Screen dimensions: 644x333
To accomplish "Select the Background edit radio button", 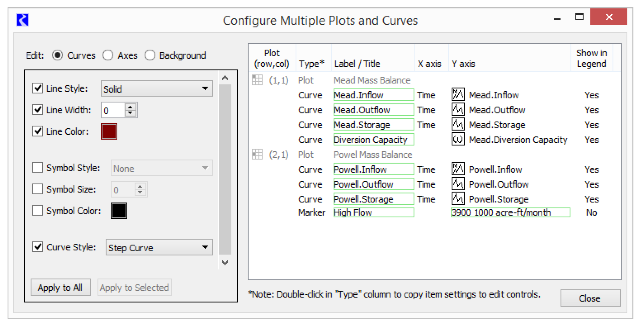I will tap(150, 55).
